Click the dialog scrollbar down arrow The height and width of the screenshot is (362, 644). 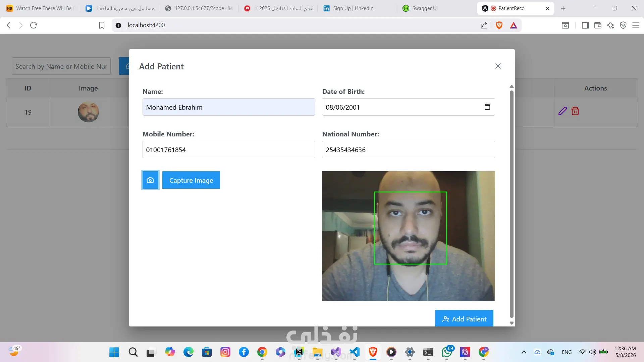pyautogui.click(x=512, y=323)
